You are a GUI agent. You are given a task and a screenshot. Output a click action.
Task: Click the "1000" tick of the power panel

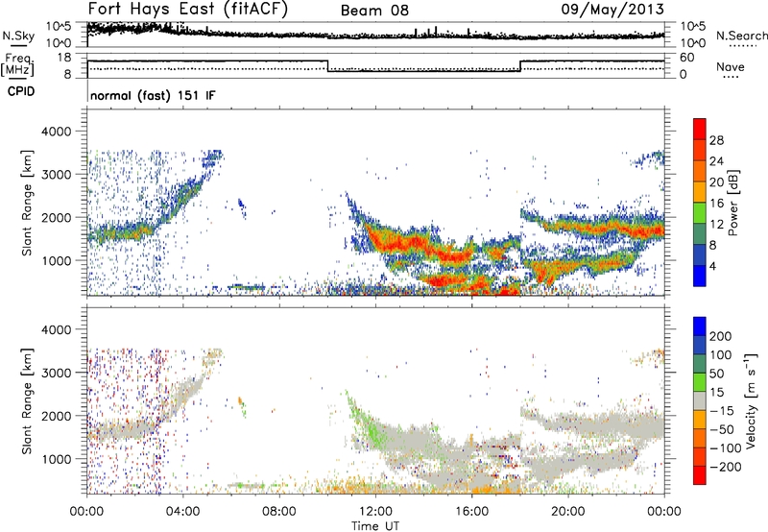click(x=56, y=260)
